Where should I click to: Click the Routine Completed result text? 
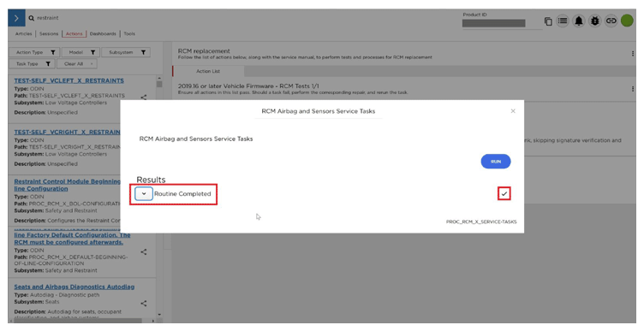click(x=182, y=193)
